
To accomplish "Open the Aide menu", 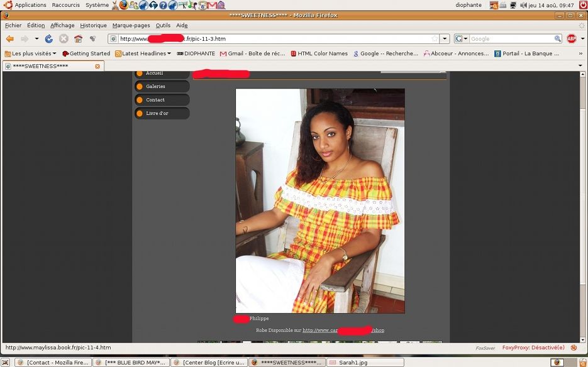I will click(x=182, y=26).
